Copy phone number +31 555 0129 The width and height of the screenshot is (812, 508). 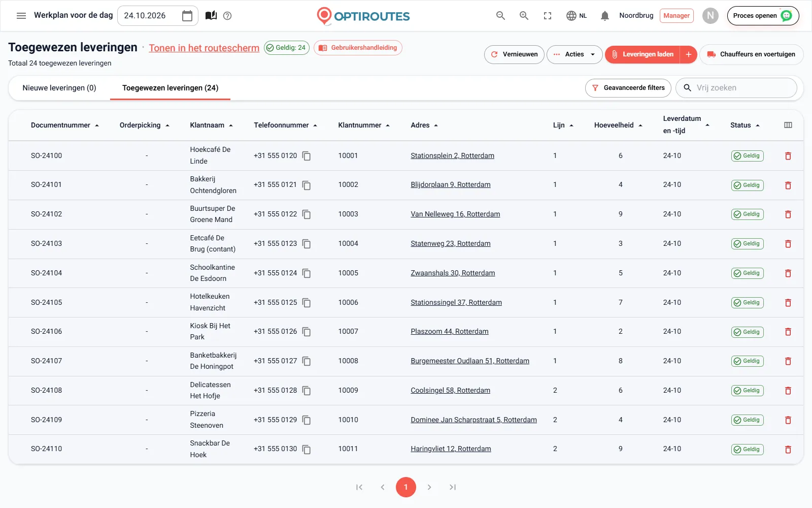[307, 420]
